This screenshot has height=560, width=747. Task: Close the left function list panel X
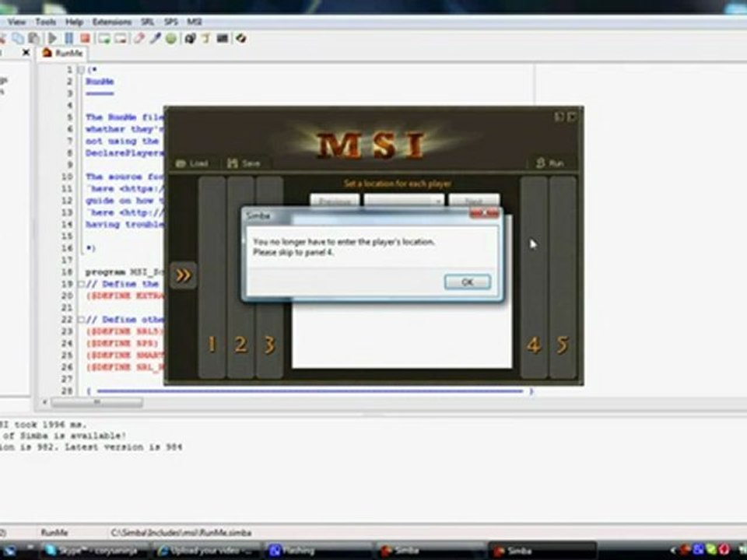point(26,52)
